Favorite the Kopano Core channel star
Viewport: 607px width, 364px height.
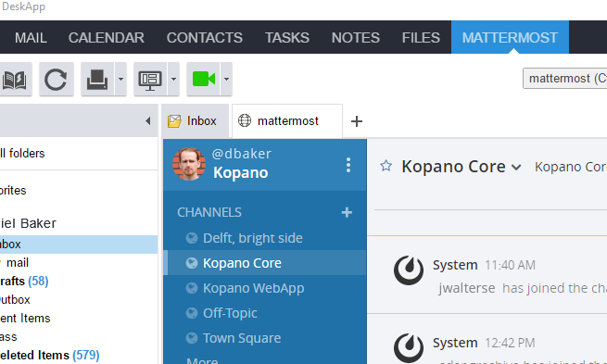(x=386, y=166)
